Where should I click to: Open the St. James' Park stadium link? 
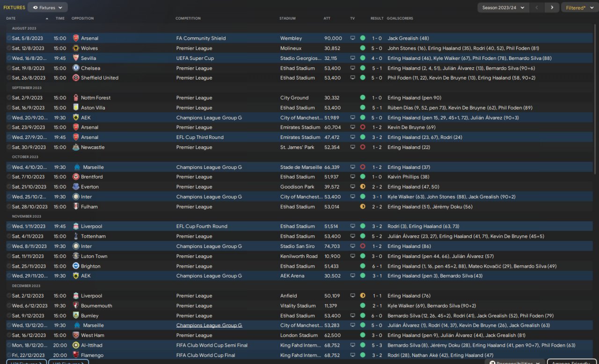point(297,147)
